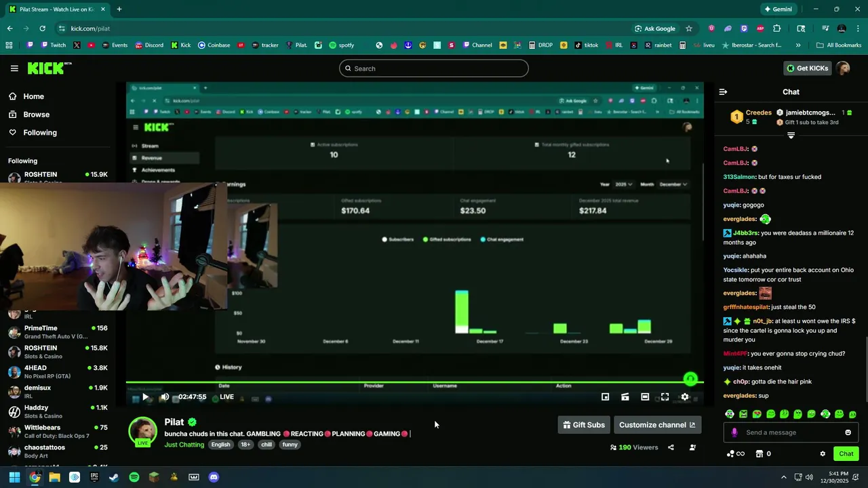Click the chill tag
The image size is (868, 488).
(x=267, y=445)
